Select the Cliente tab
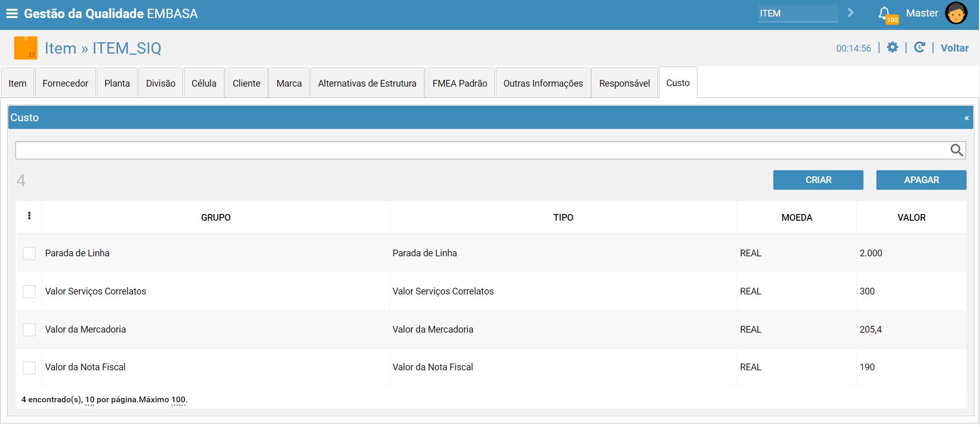Image resolution: width=980 pixels, height=427 pixels. pyautogui.click(x=246, y=83)
